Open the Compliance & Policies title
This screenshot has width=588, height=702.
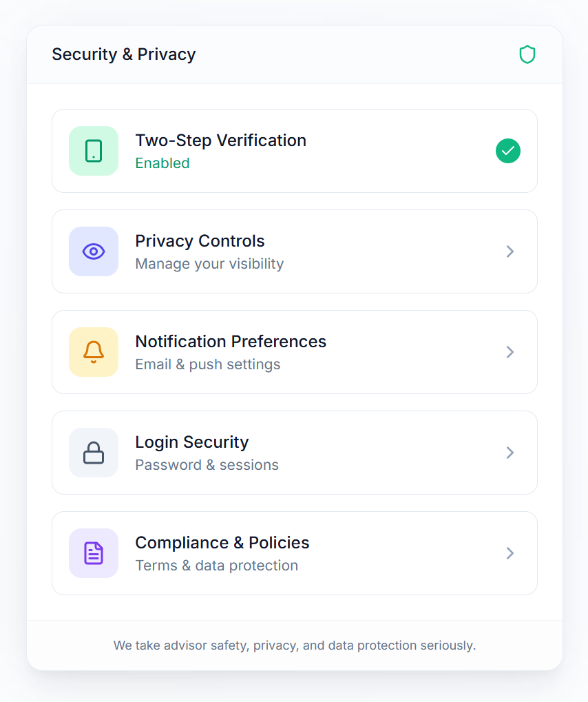point(222,543)
